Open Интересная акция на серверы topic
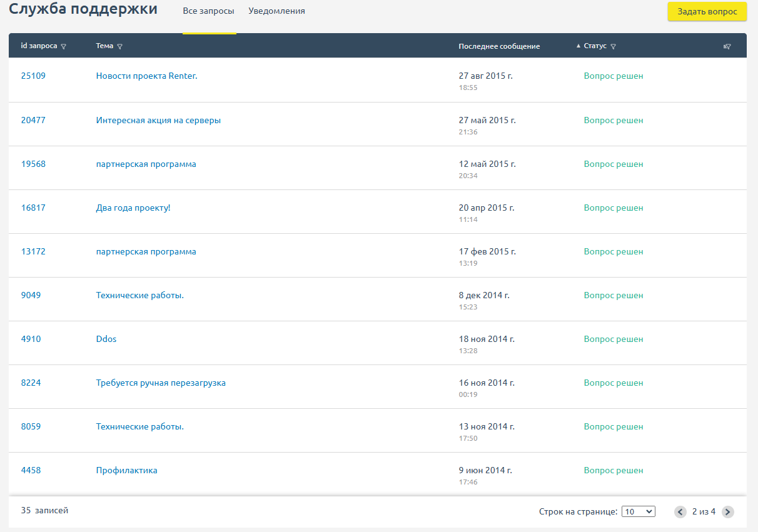 pos(158,120)
